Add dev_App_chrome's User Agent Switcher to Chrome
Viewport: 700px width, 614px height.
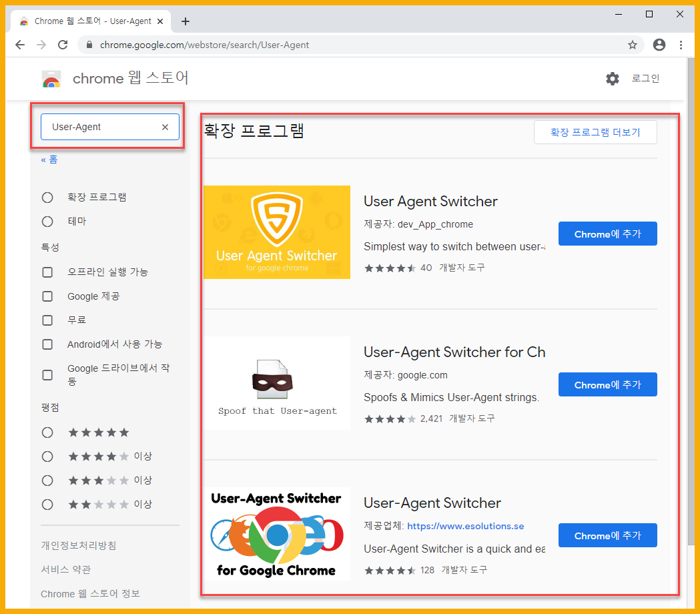[608, 234]
